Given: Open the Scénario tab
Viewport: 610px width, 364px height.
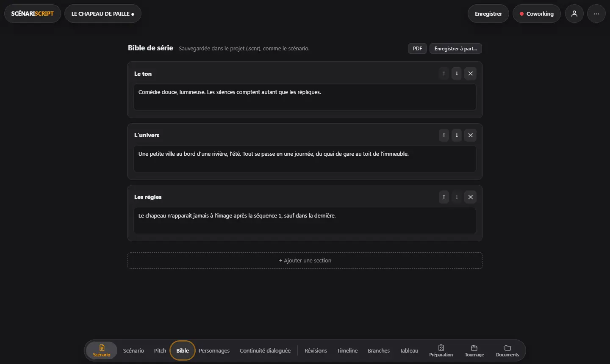Looking at the screenshot, I should pyautogui.click(x=133, y=351).
